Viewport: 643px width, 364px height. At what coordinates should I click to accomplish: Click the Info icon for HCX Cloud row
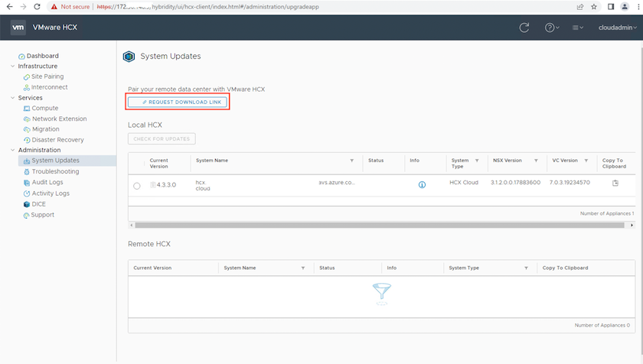422,184
